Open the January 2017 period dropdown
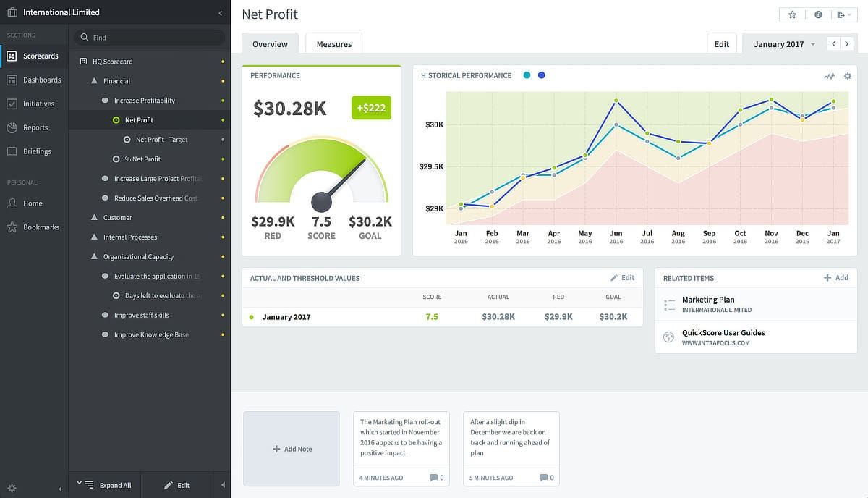 click(783, 44)
